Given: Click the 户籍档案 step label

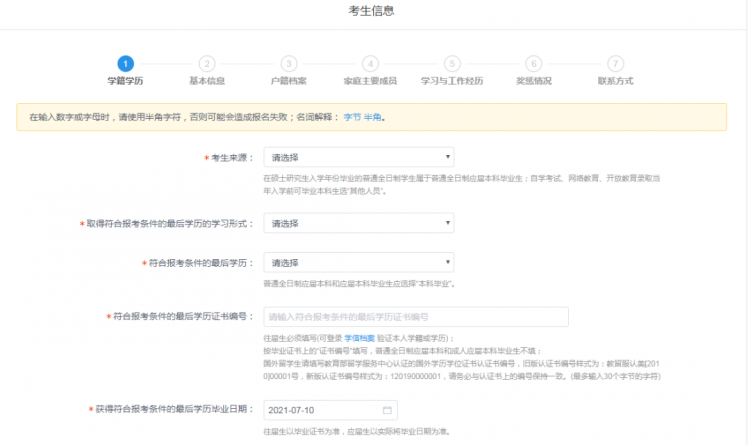Looking at the screenshot, I should (289, 81).
